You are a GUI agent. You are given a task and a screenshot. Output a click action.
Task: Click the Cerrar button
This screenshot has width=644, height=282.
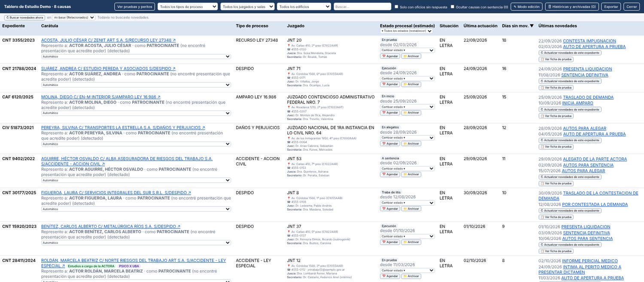(x=632, y=7)
